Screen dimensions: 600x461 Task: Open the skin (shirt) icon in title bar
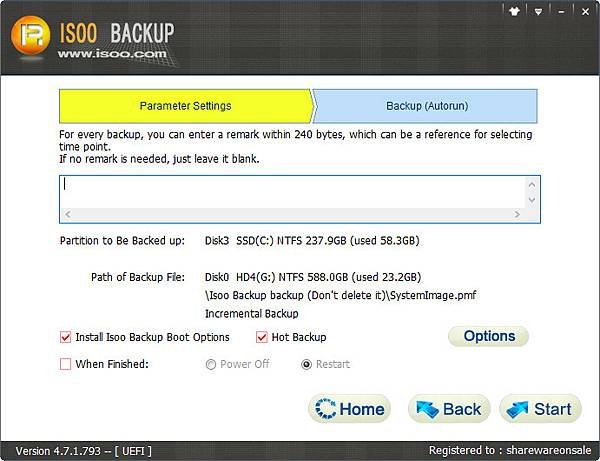coord(514,11)
